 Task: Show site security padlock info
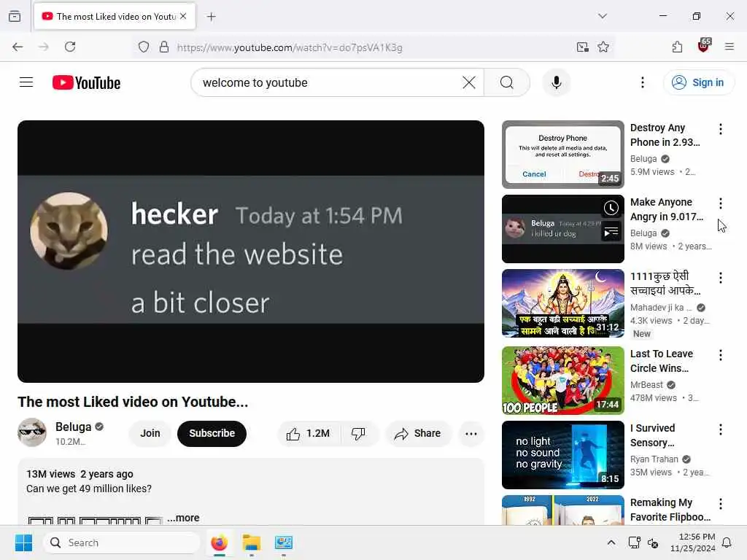(164, 47)
